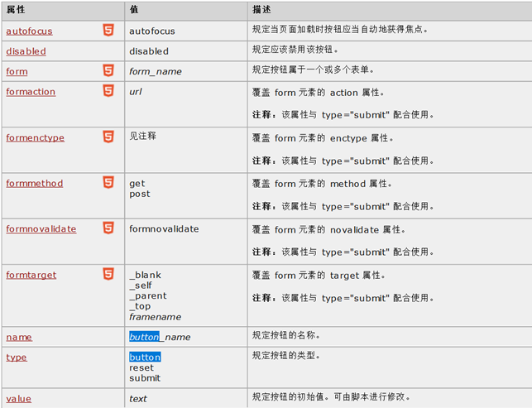Click description 规定按钮的名称
The image size is (532, 408).
click(x=286, y=335)
